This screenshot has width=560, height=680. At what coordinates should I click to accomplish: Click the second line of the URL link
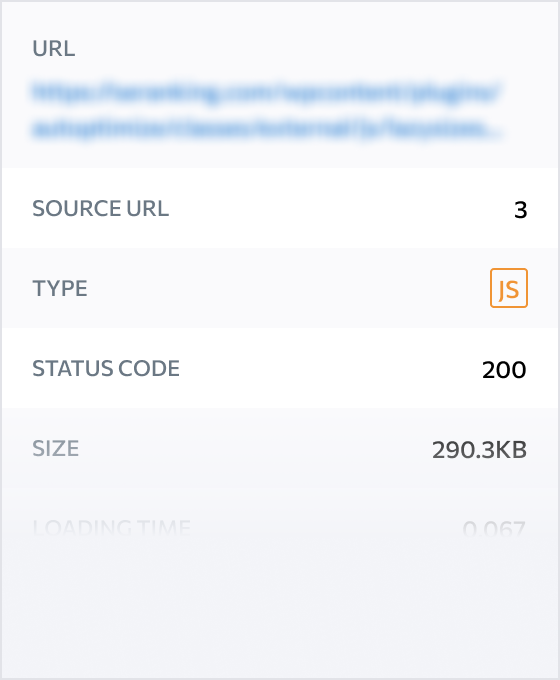(267, 129)
